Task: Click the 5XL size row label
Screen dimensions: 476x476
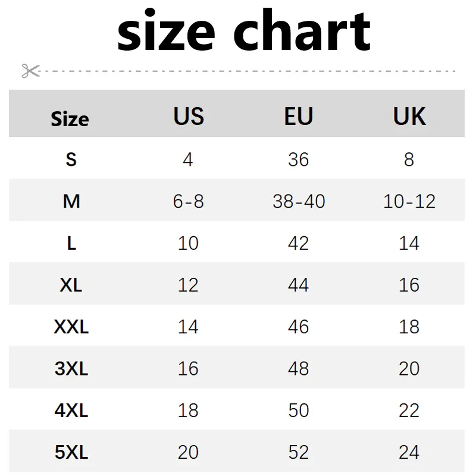Action: coord(71,452)
